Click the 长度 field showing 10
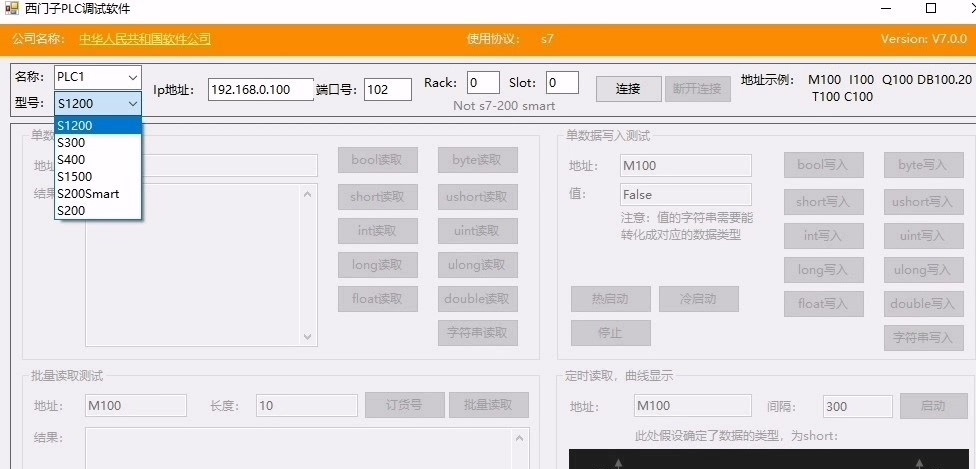 (306, 405)
